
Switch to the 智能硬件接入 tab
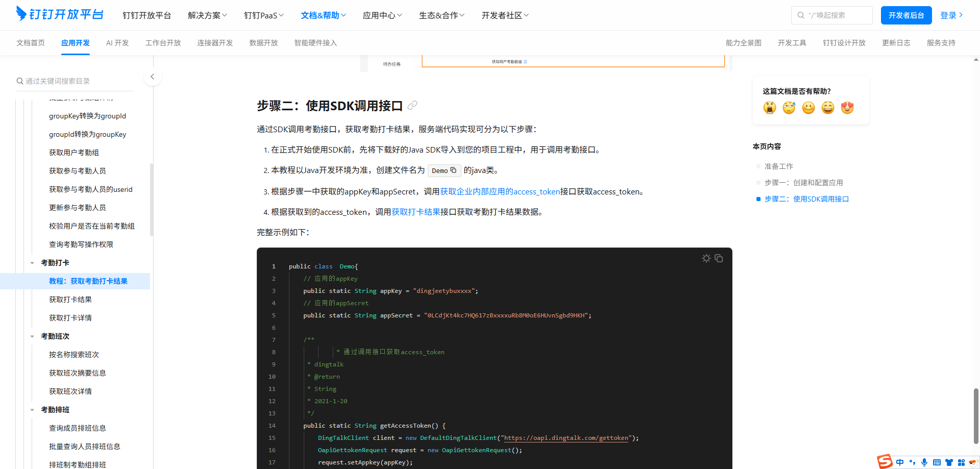coord(316,43)
